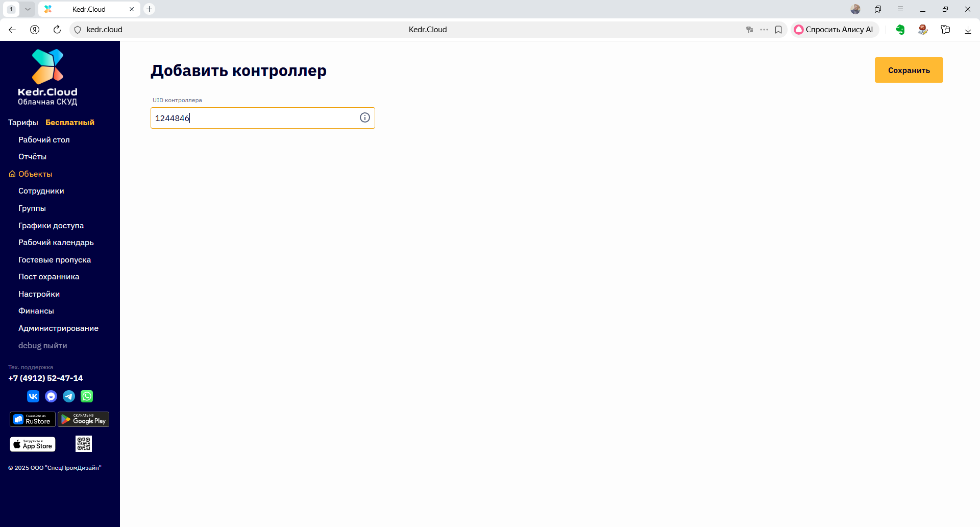Click the Google Play download badge
Viewport: 980px width, 527px height.
point(84,419)
